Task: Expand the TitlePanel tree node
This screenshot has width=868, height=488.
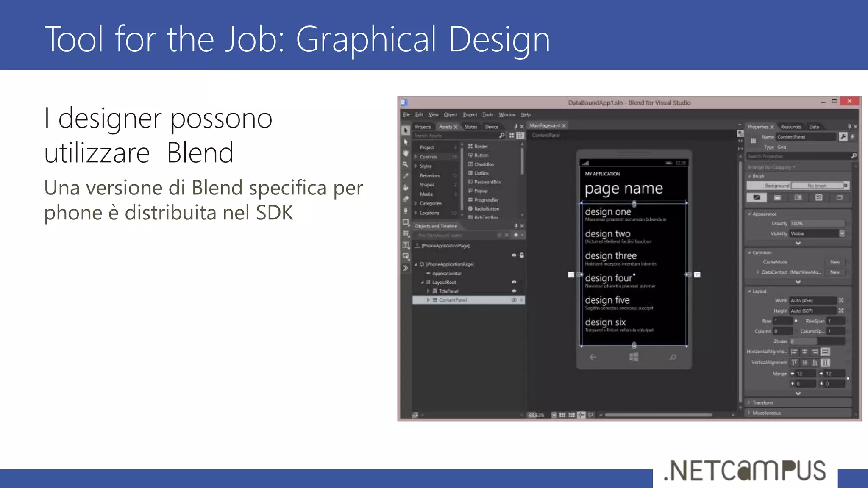Action: point(428,291)
